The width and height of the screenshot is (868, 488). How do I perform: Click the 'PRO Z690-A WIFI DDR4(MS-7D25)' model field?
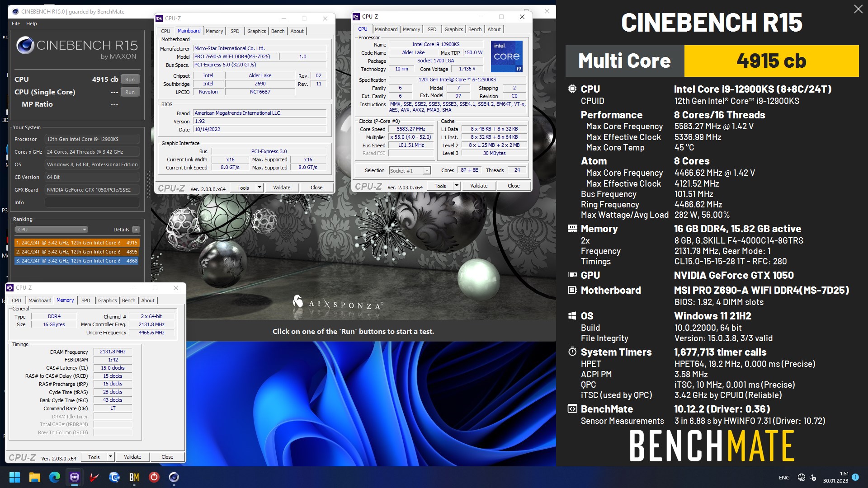(x=235, y=56)
